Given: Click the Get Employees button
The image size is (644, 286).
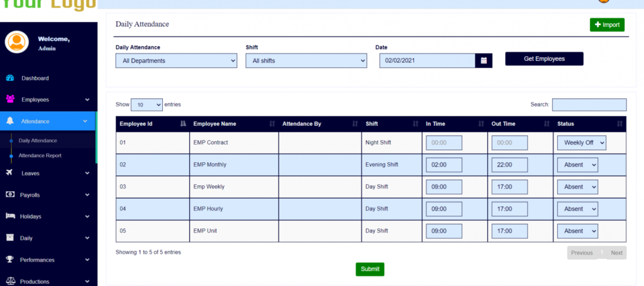Looking at the screenshot, I should [x=544, y=58].
